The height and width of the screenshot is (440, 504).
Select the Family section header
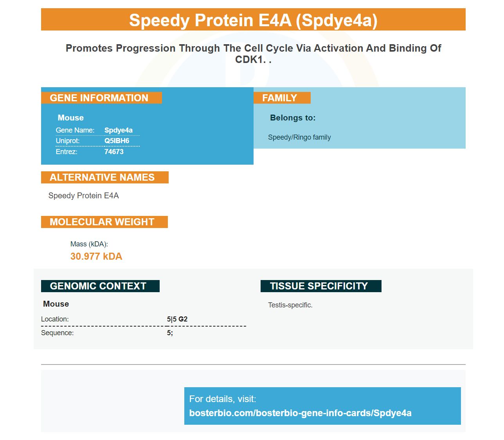point(282,98)
